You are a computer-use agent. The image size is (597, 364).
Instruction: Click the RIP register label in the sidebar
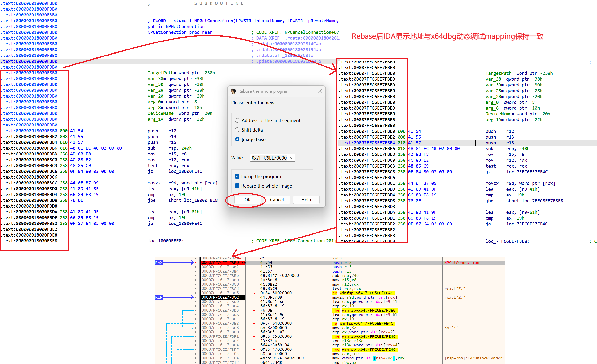point(159,297)
